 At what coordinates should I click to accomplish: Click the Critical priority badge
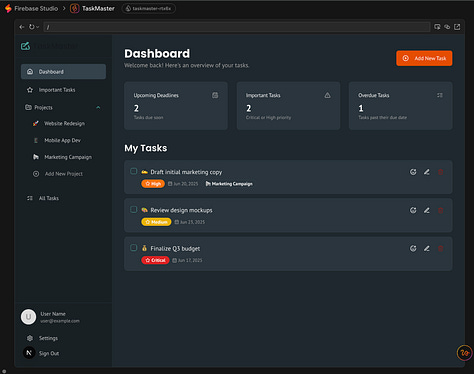155,260
